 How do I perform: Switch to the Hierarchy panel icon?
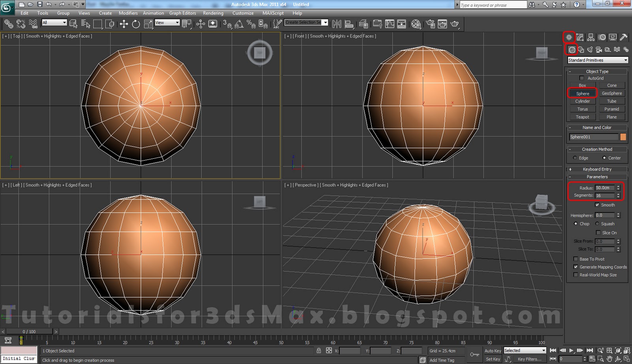click(591, 37)
